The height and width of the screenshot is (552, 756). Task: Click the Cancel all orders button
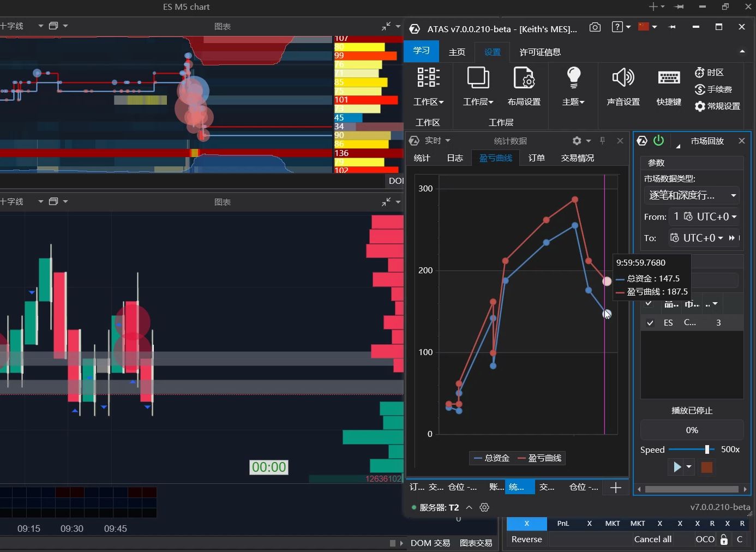(x=653, y=539)
